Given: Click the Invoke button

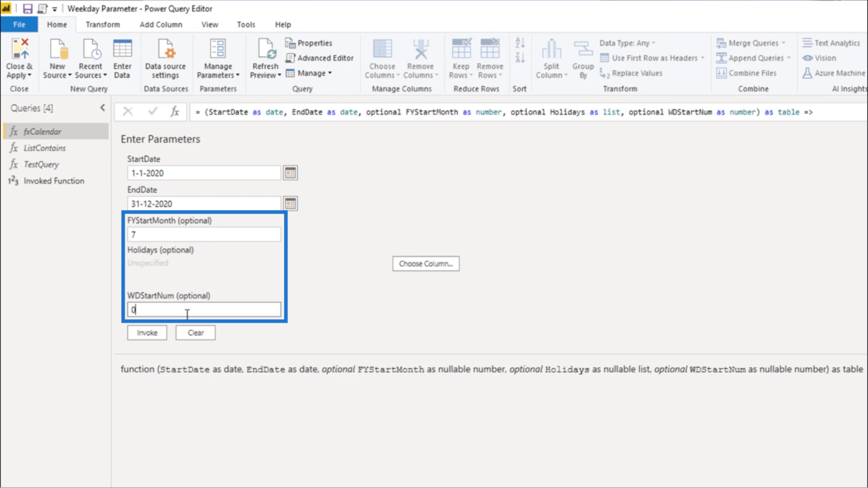Looking at the screenshot, I should tap(147, 333).
